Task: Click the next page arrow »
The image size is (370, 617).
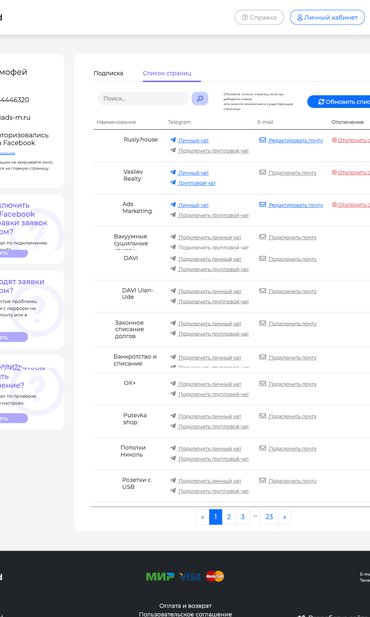Action: tap(285, 517)
